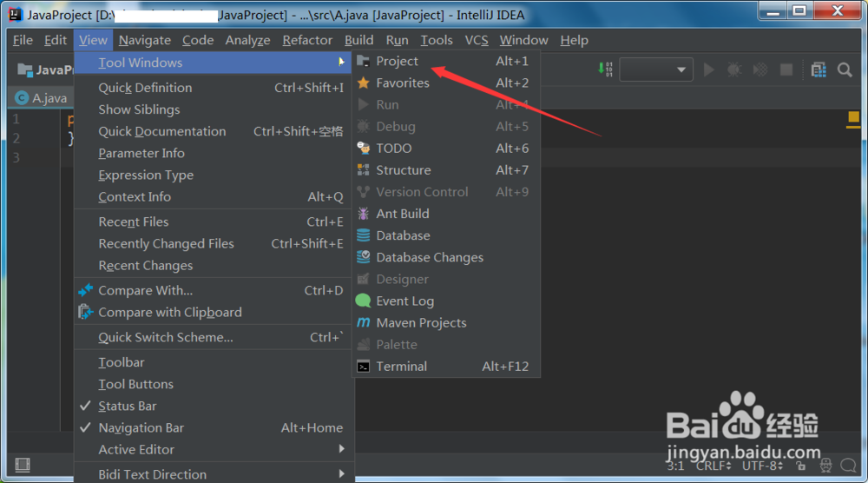Image resolution: width=868 pixels, height=483 pixels.
Task: Click the Search Everywhere magnifier icon
Action: 845,69
